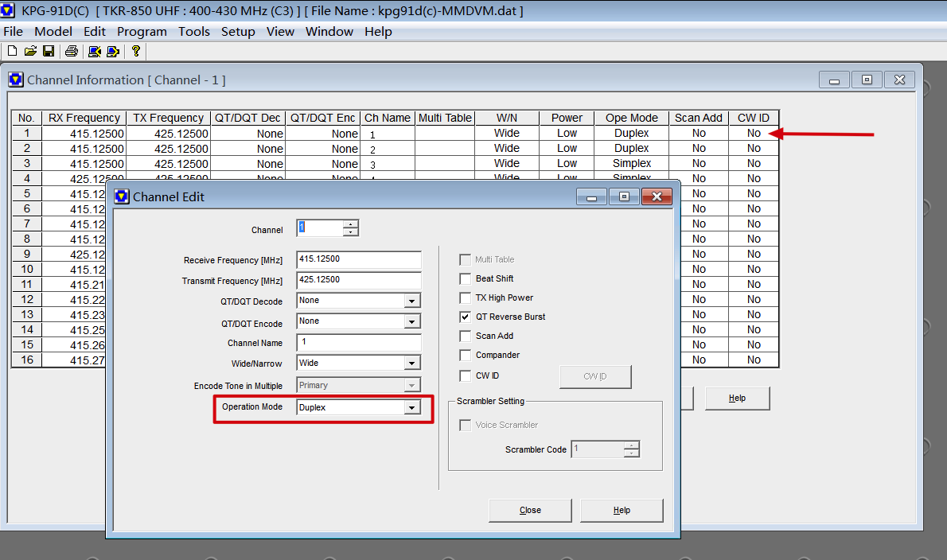
Task: Print the data using the printer icon
Action: coord(72,51)
